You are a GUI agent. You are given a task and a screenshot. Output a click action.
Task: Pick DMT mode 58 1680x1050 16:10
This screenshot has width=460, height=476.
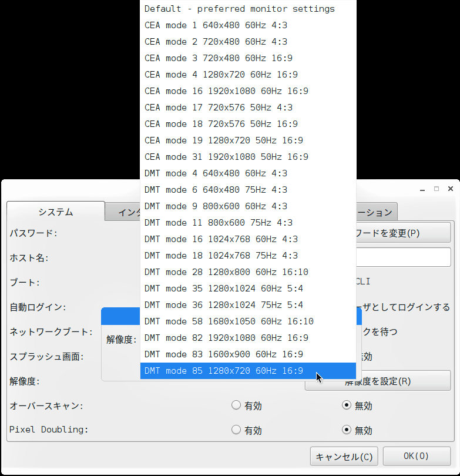[x=248, y=321]
